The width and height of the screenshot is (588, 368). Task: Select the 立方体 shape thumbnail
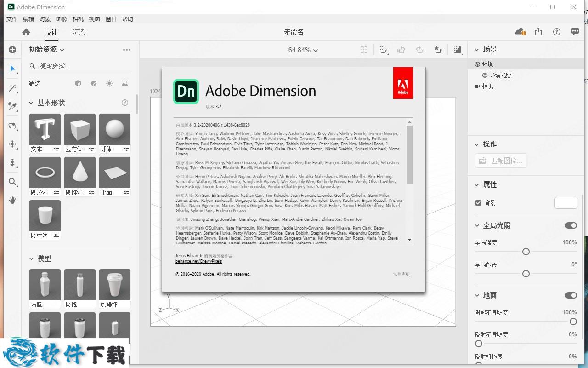coord(80,129)
